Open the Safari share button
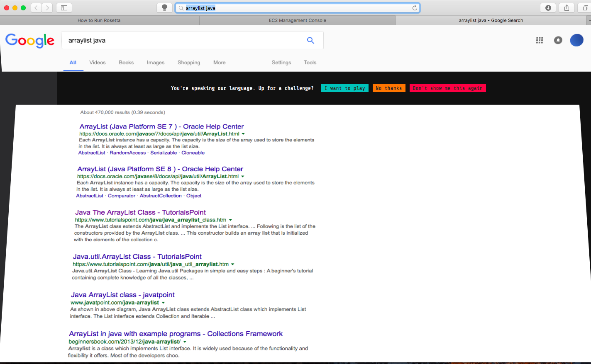Image resolution: width=591 pixels, height=364 pixels. [x=567, y=8]
